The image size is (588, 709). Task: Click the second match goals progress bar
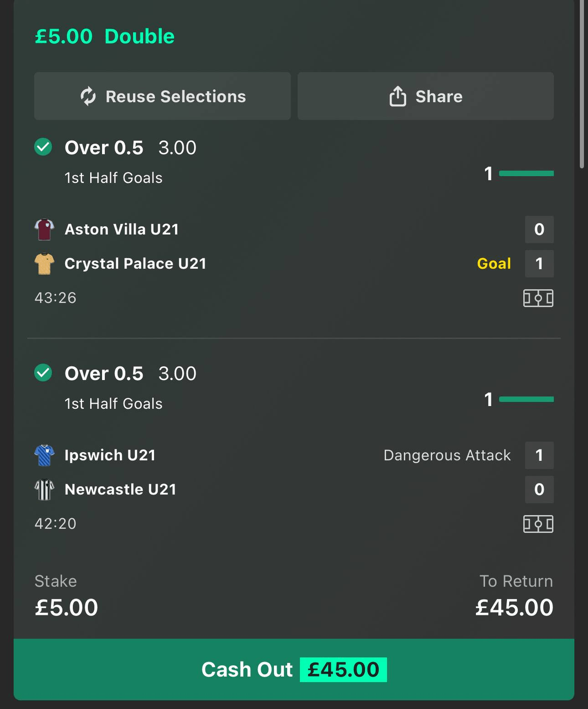(x=526, y=399)
